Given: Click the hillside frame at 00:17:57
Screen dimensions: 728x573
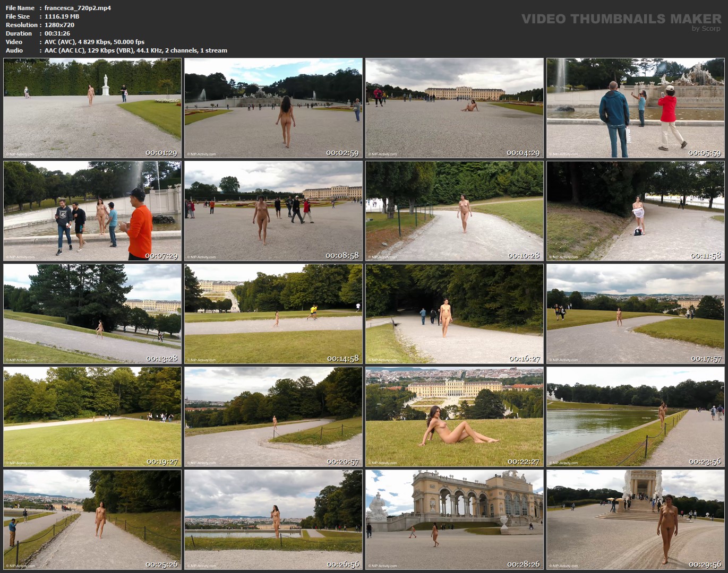Looking at the screenshot, I should click(636, 314).
